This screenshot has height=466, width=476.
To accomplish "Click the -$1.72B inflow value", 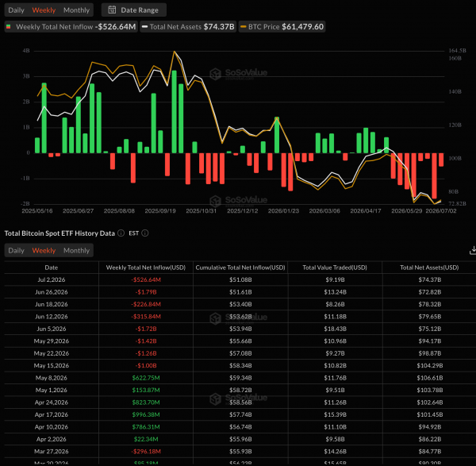I will pyautogui.click(x=146, y=329).
